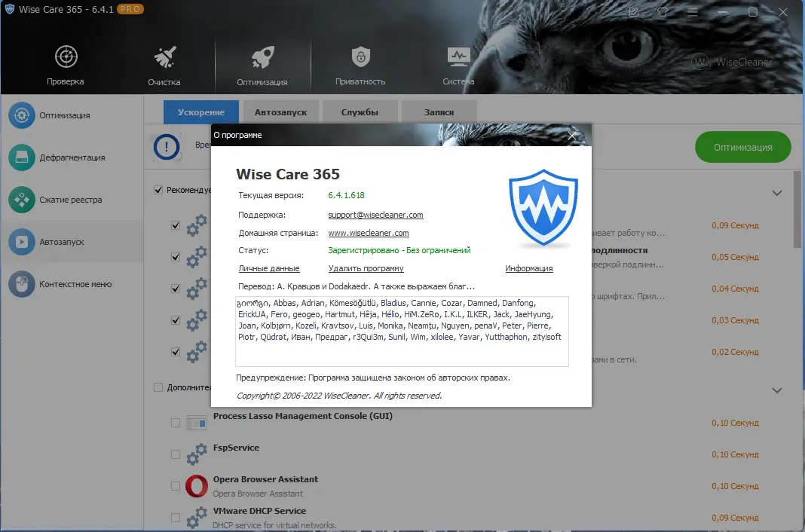Open Контекстное меню in the sidebar
This screenshot has height=532, width=805.
coord(72,283)
